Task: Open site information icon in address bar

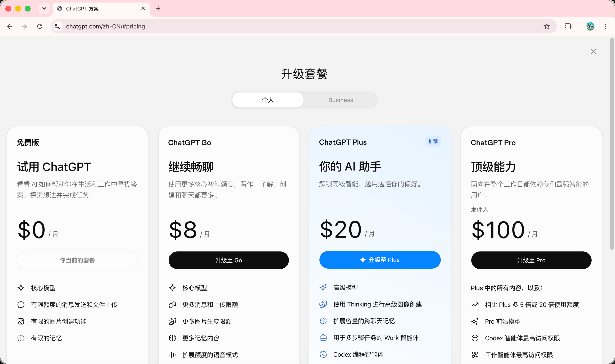Action: (x=58, y=26)
